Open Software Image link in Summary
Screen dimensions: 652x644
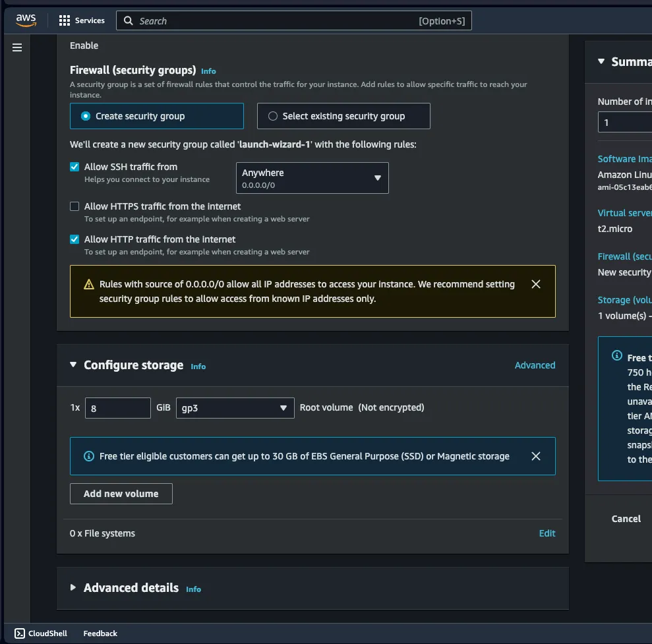point(624,159)
